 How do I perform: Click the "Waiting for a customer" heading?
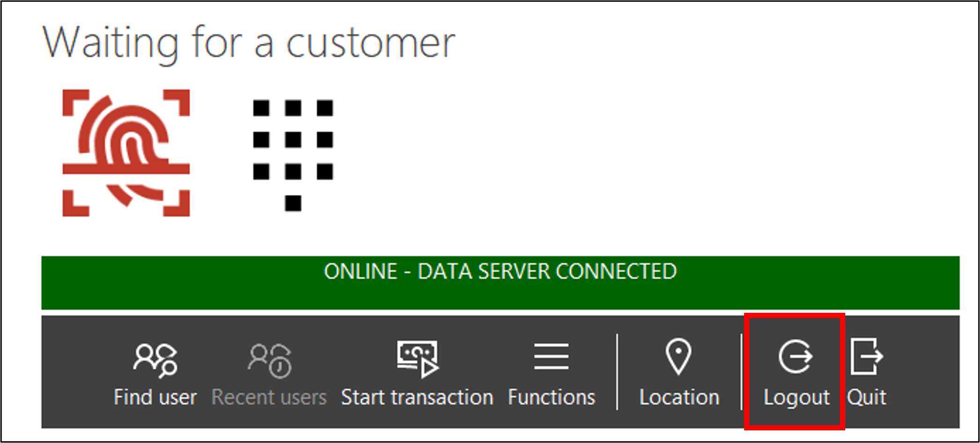click(x=249, y=44)
